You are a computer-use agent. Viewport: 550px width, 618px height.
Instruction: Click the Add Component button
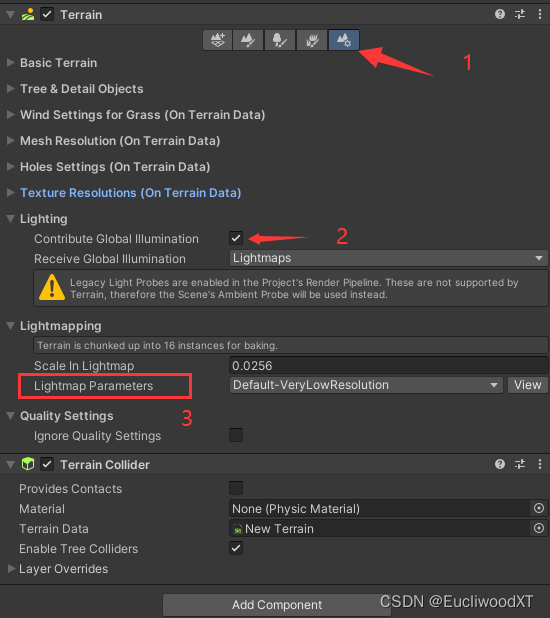point(277,605)
